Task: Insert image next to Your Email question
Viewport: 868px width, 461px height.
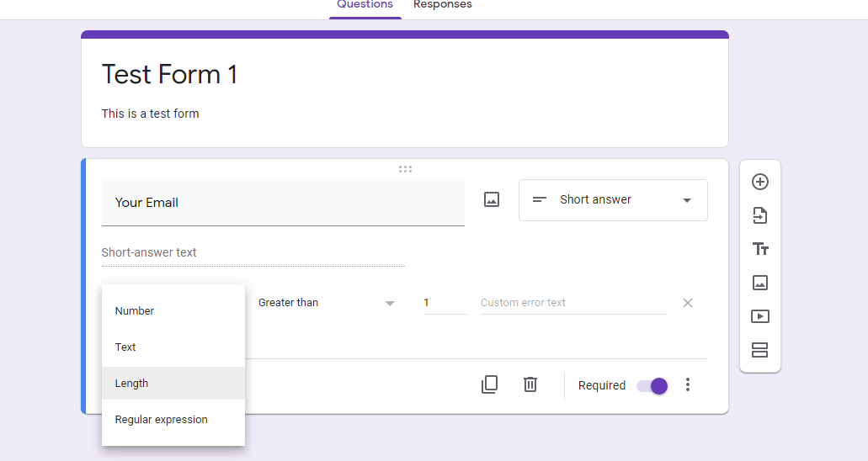Action: (x=492, y=199)
